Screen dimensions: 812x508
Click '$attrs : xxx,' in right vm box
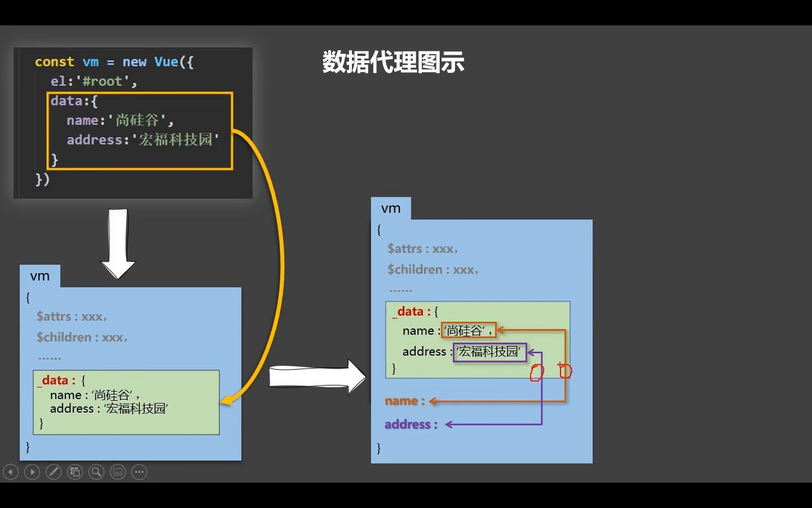[x=422, y=249]
